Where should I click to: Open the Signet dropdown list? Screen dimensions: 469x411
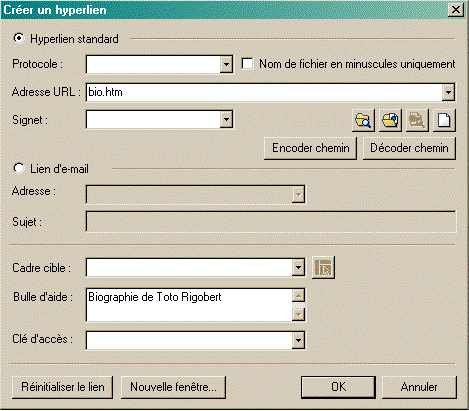(226, 119)
